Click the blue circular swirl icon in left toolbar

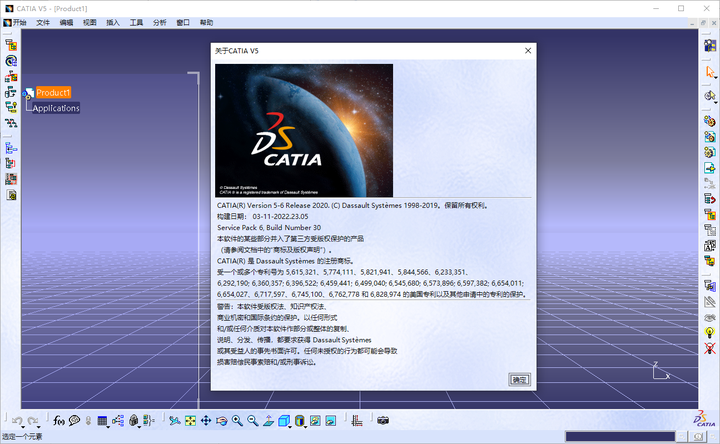coord(11,61)
